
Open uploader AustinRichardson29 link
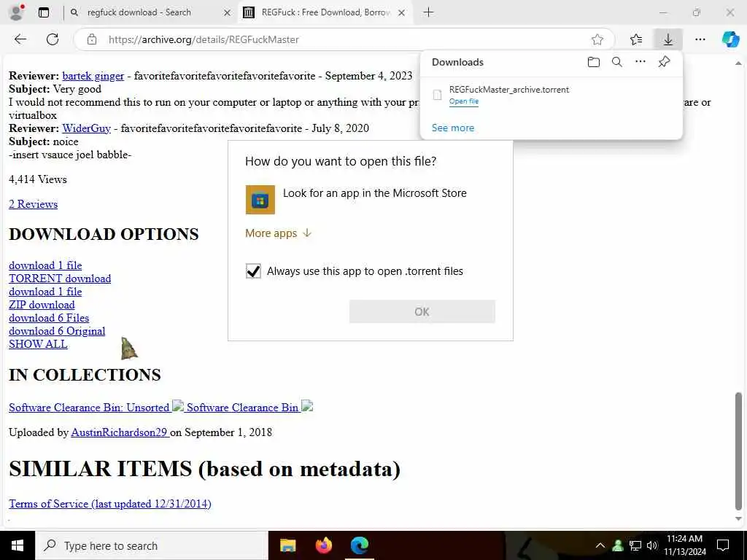tap(119, 432)
